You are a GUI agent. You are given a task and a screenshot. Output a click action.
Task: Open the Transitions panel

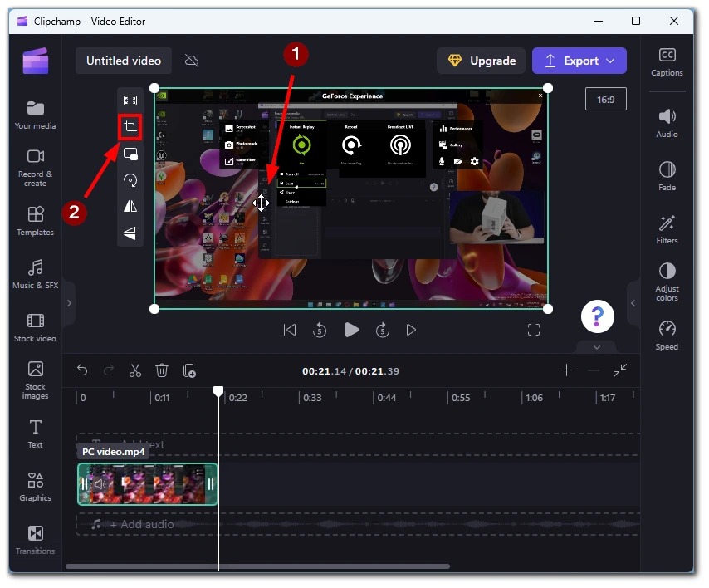(35, 540)
